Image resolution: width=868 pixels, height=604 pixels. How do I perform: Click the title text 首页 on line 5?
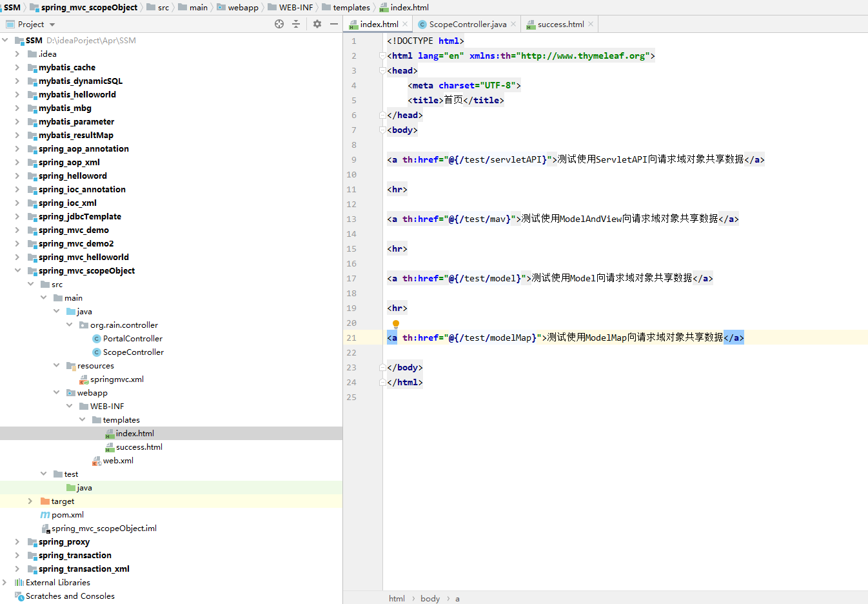(x=453, y=100)
